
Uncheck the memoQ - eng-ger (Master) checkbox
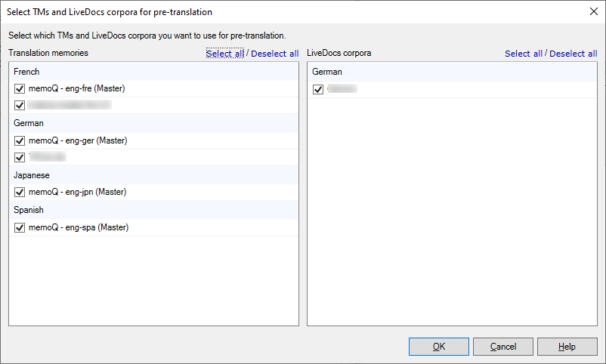tap(20, 140)
